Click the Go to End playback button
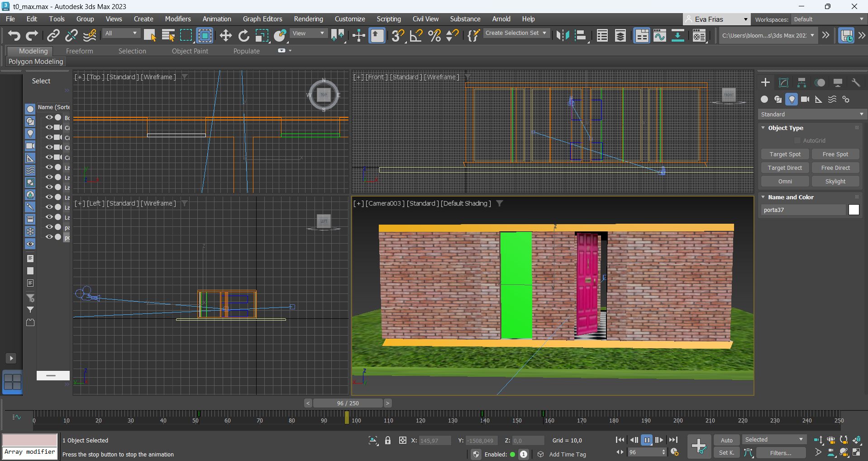The width and height of the screenshot is (868, 461). tap(673, 440)
